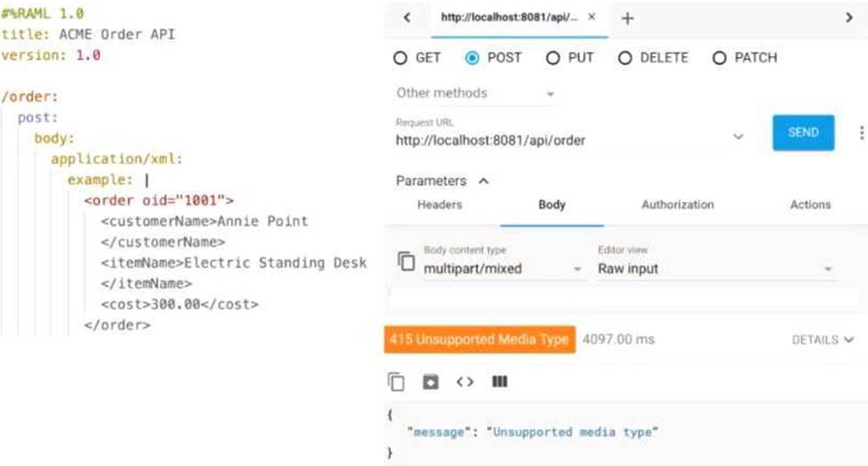Toggle response source view icon
This screenshot has height=466, width=868.
(465, 382)
